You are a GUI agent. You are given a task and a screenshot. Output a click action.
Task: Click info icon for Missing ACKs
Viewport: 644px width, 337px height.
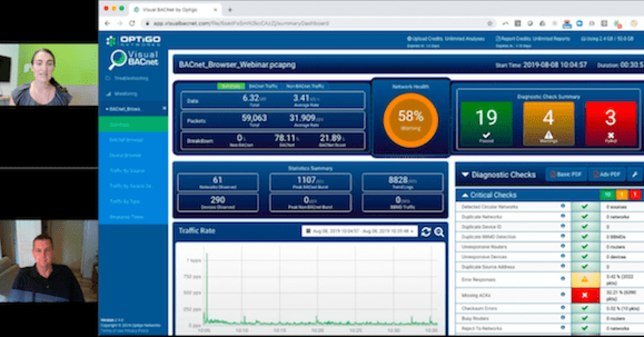pos(563,295)
